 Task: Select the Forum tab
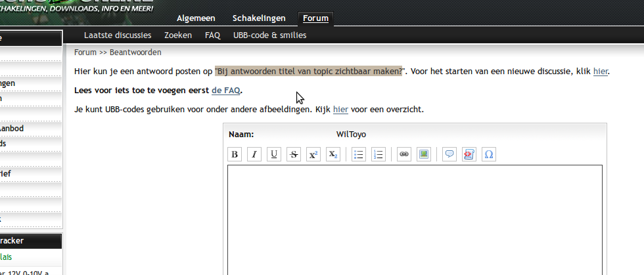tap(315, 18)
